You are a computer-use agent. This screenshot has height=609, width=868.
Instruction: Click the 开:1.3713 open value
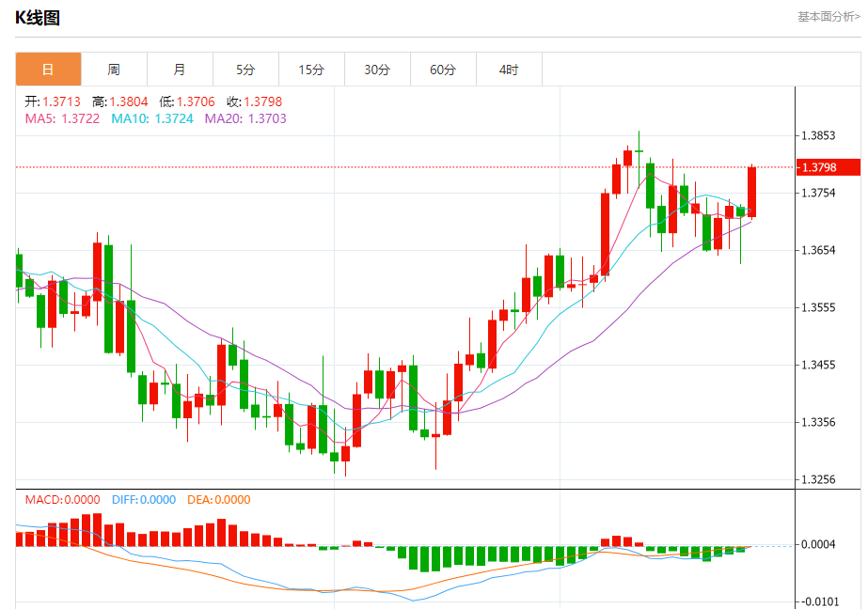(x=53, y=101)
